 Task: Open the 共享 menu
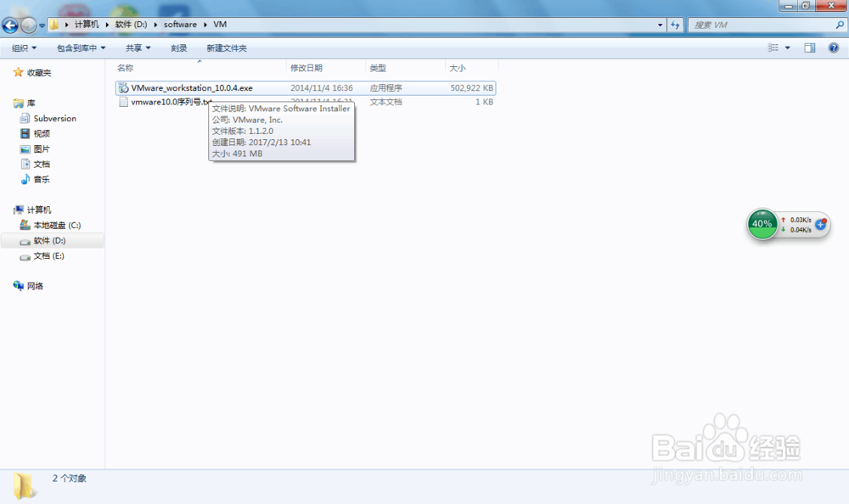click(138, 48)
